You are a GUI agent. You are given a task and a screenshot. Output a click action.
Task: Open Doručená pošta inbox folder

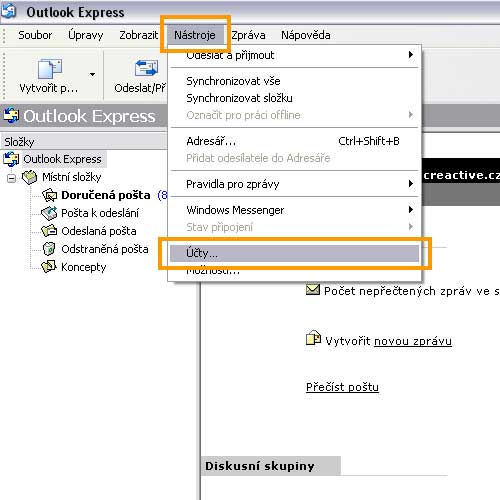[106, 195]
